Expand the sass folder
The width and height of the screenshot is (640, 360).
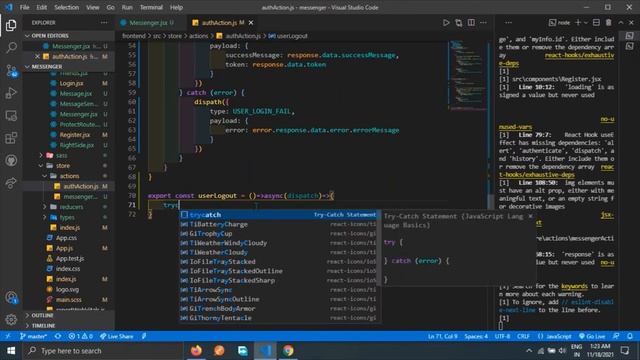41,156
